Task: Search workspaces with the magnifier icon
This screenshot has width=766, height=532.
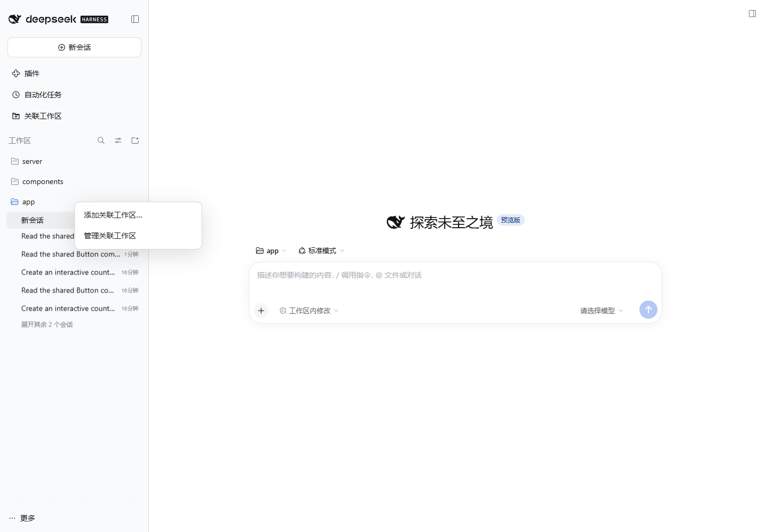Action: tap(101, 140)
